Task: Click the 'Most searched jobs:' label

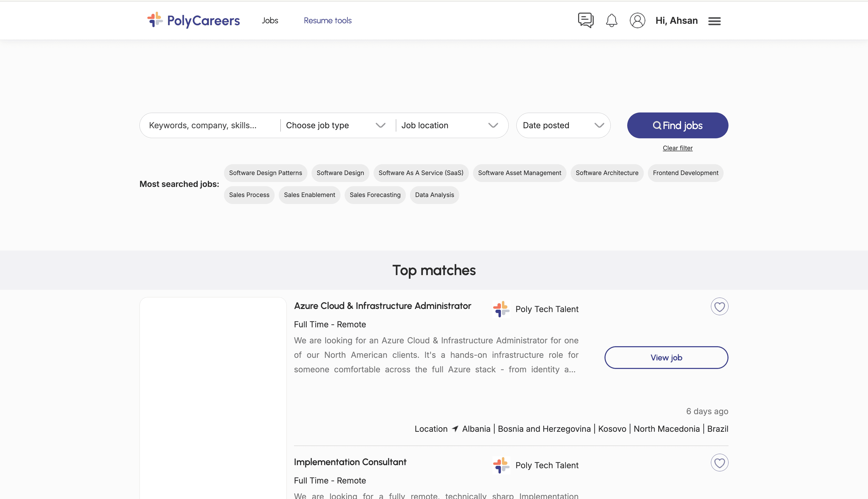Action: pos(179,184)
